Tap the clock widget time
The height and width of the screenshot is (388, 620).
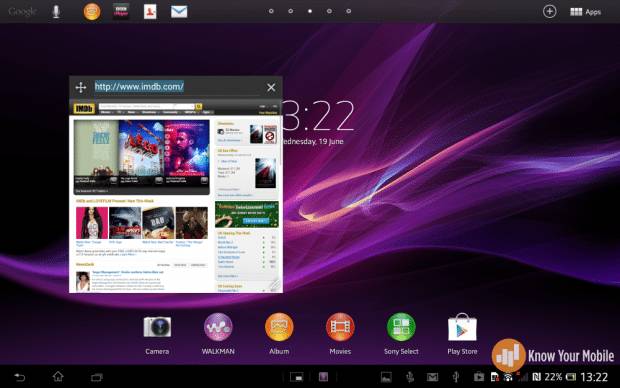coord(319,115)
